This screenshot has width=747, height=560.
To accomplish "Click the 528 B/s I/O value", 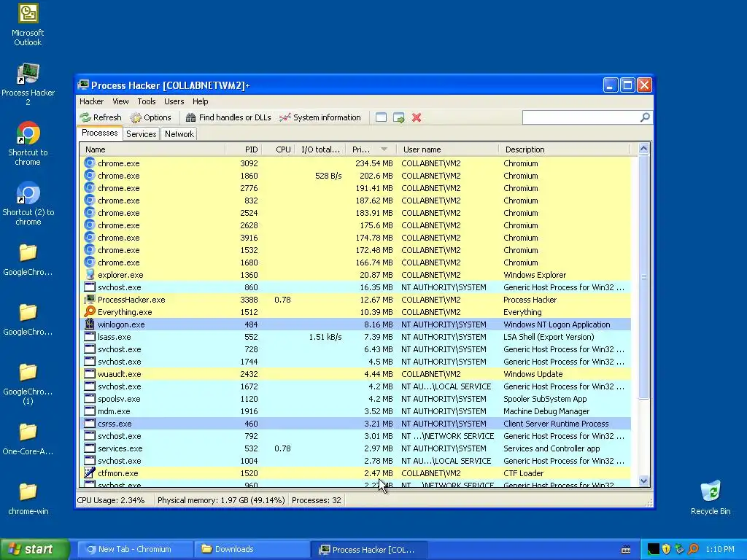I will tap(328, 176).
